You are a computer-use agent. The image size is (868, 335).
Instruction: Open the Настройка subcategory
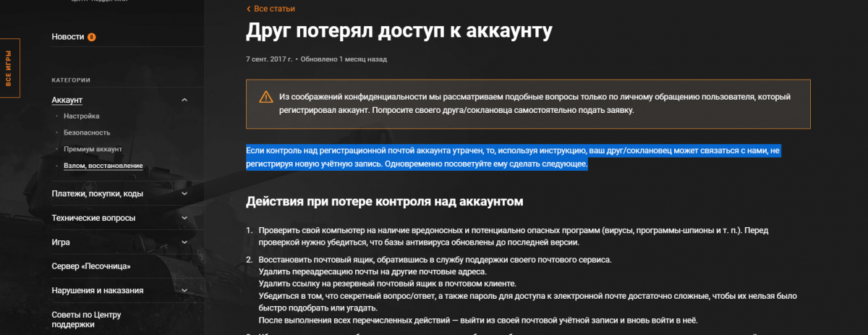81,116
